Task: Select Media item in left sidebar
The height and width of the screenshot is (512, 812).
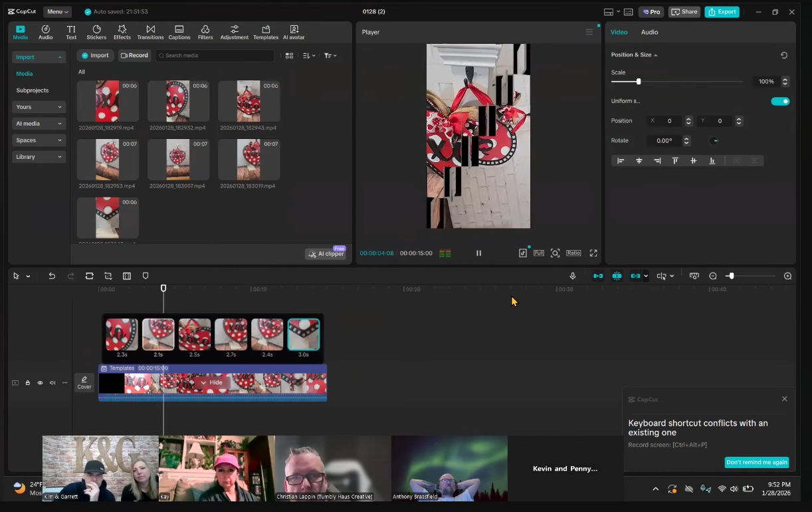Action: click(x=25, y=74)
